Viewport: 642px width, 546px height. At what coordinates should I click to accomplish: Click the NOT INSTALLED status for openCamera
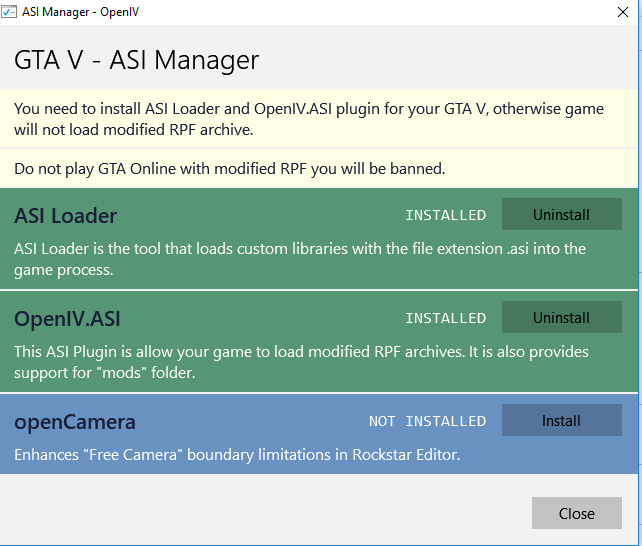tap(427, 422)
